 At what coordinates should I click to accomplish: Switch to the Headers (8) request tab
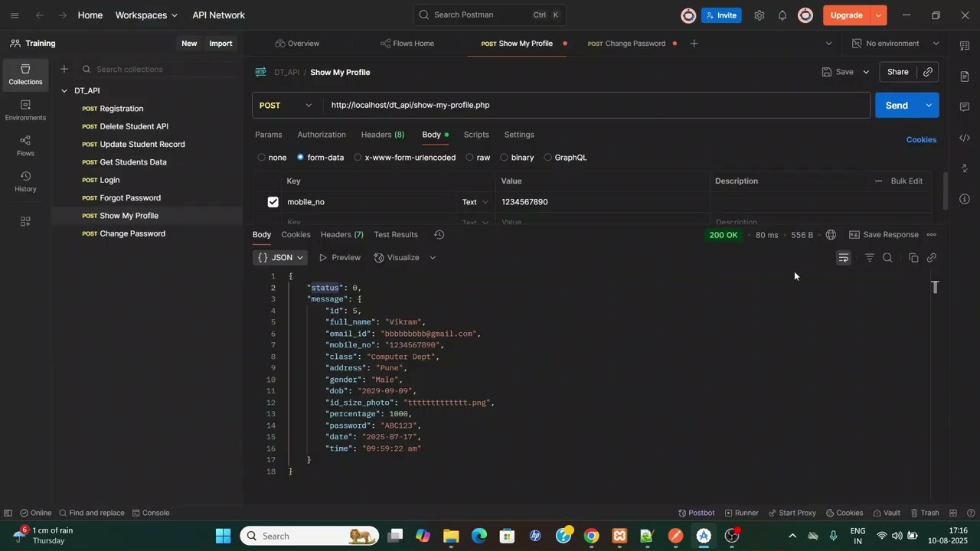(x=383, y=135)
